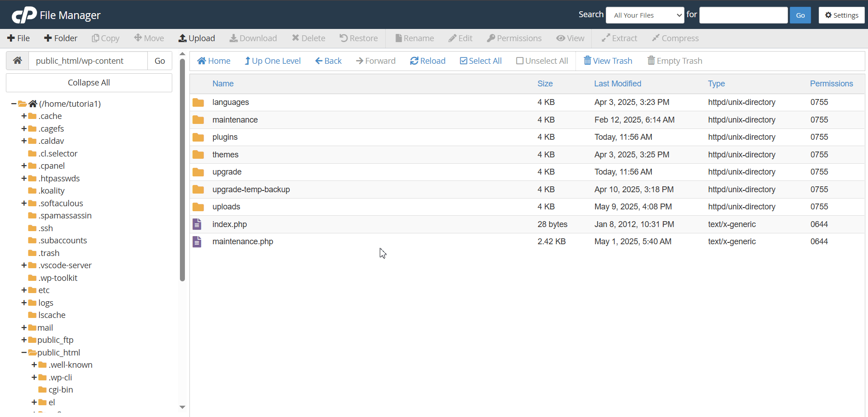Sort files by the Size column header
Viewport: 868px width, 417px height.
[x=545, y=84]
